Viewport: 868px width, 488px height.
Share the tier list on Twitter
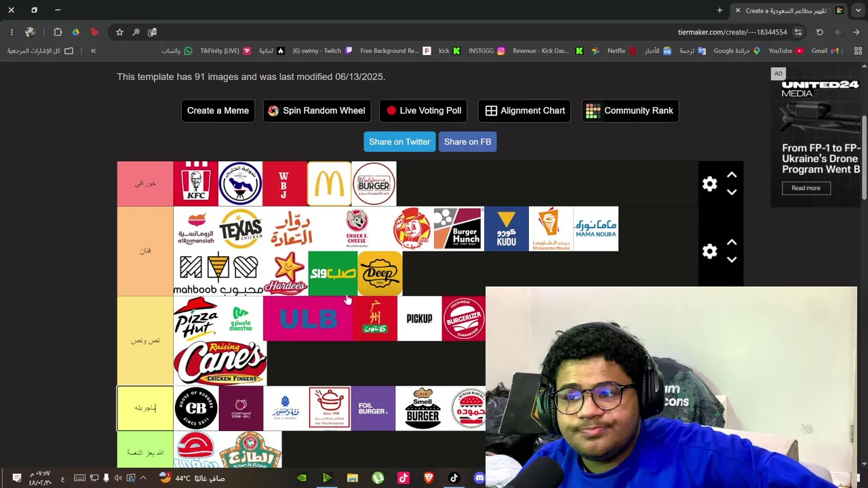[399, 142]
